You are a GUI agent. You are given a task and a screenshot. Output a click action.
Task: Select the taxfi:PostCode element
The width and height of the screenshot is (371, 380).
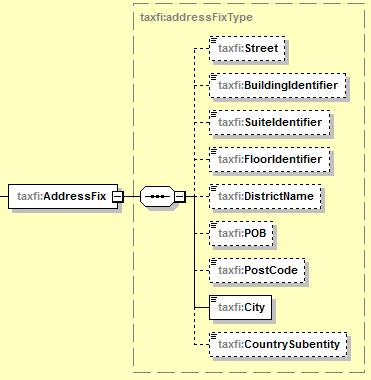pyautogui.click(x=257, y=271)
